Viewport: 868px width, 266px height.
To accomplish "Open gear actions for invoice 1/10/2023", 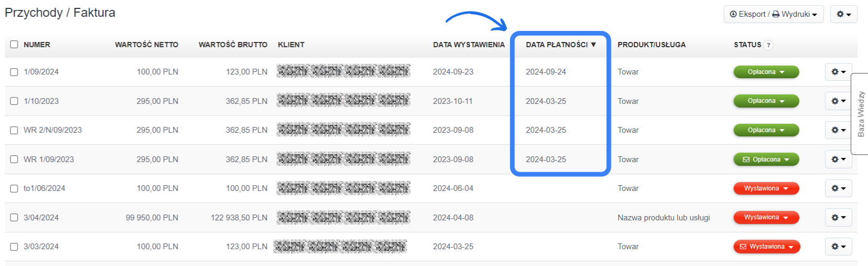I will coord(838,101).
